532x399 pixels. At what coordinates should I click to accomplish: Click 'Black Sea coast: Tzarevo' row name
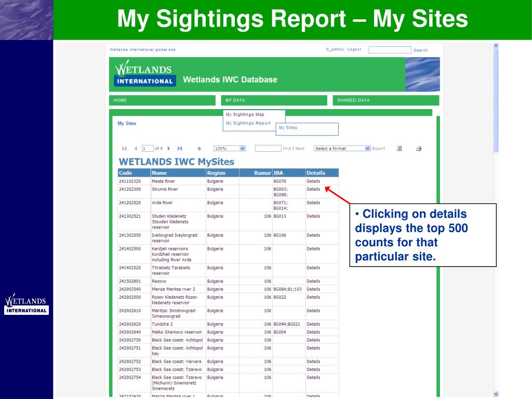pos(177,369)
